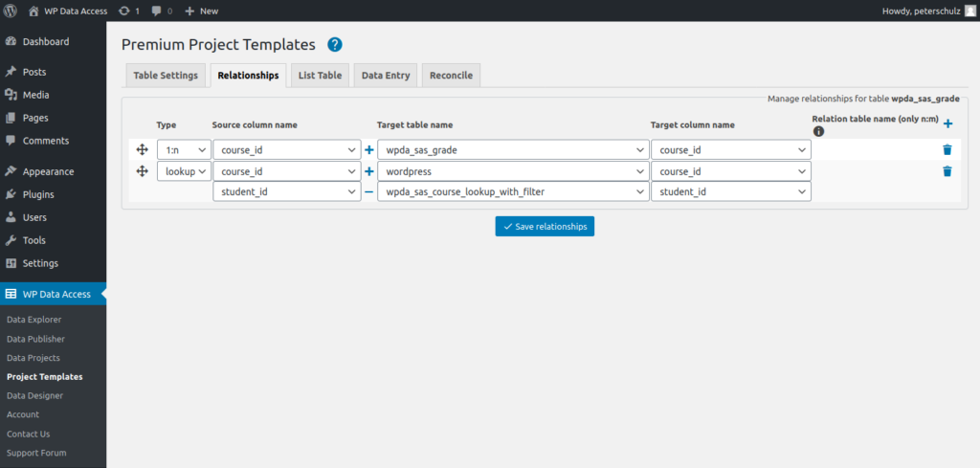
Task: Open Contact Us submenu link
Action: pos(28,434)
